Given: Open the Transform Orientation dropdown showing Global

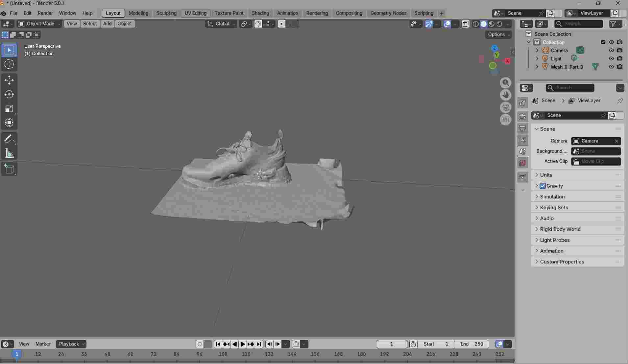Looking at the screenshot, I should tap(221, 24).
